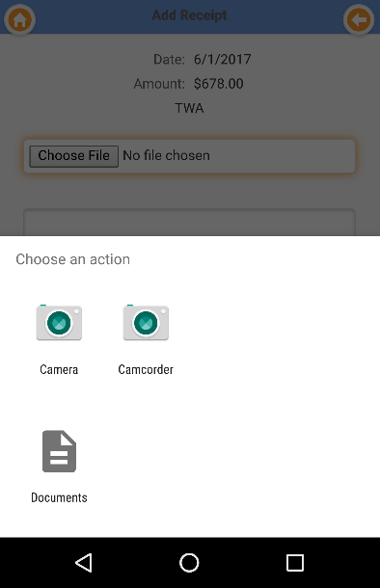This screenshot has width=380, height=588.
Task: Click the amount value $678.00
Action: (218, 84)
